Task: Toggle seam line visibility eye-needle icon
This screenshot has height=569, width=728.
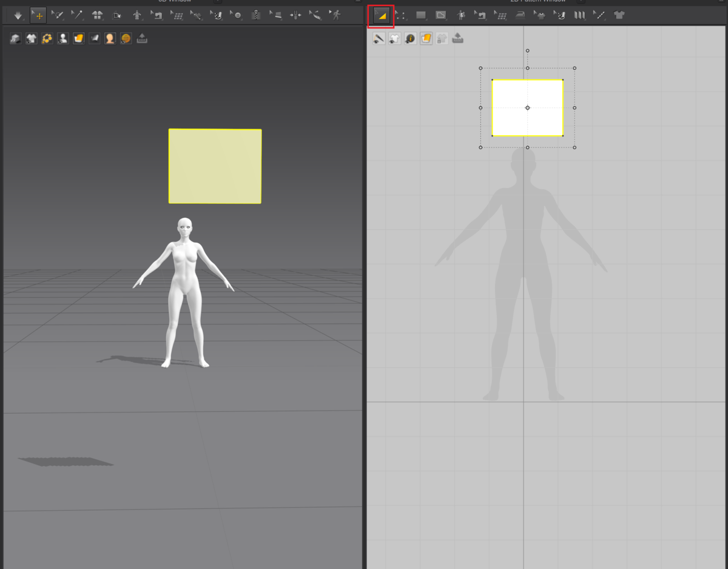Action: (x=379, y=39)
